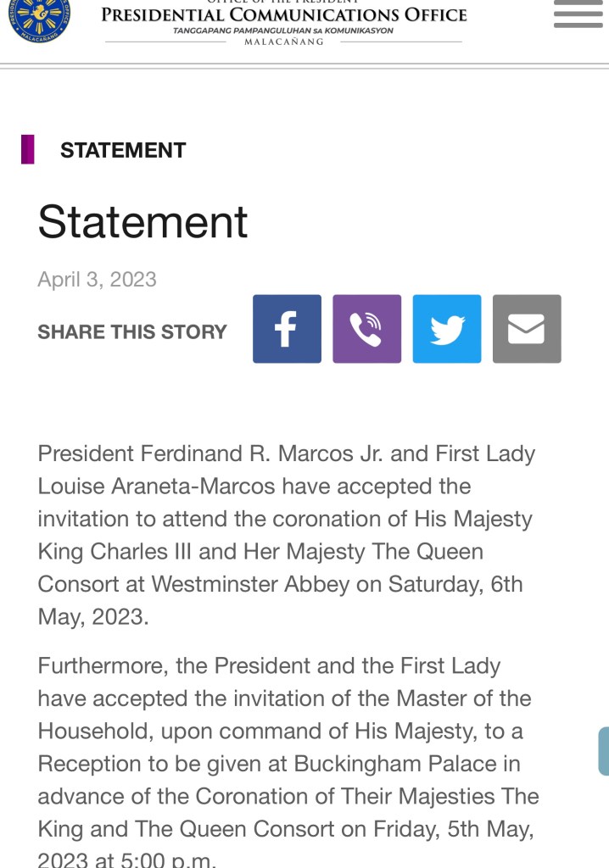Click the name Louise Araneta-Marcos
This screenshot has width=609, height=868.
point(157,487)
